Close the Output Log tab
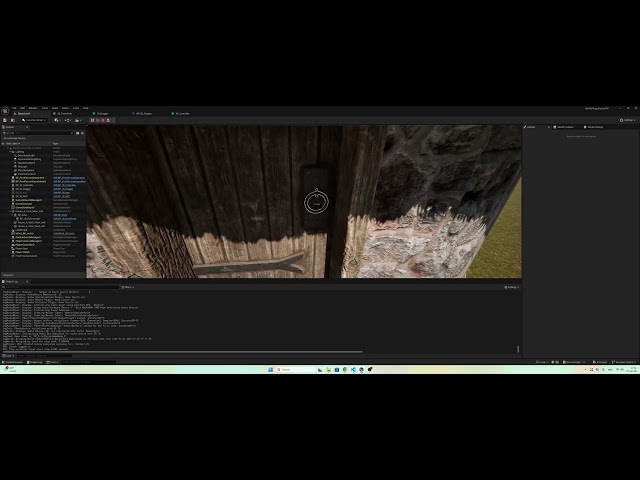Screen dimensions: 640x480 tap(27, 282)
